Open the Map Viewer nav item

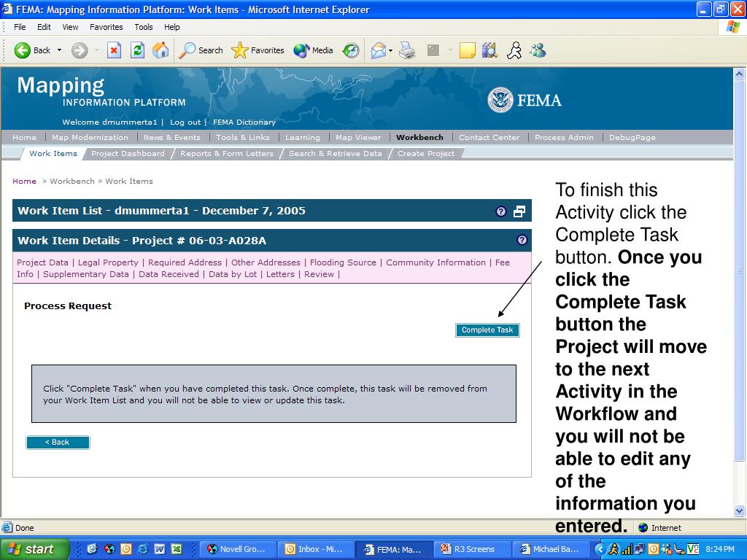(358, 138)
